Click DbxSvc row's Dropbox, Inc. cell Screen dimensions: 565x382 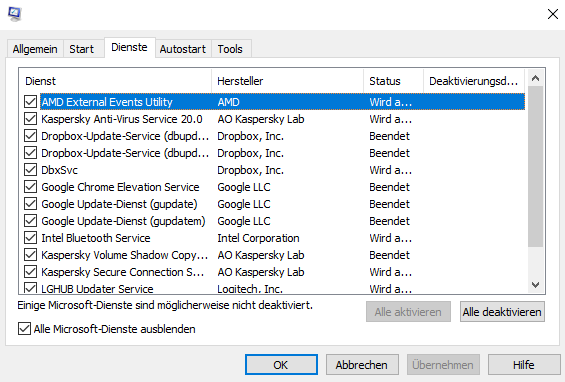click(250, 170)
